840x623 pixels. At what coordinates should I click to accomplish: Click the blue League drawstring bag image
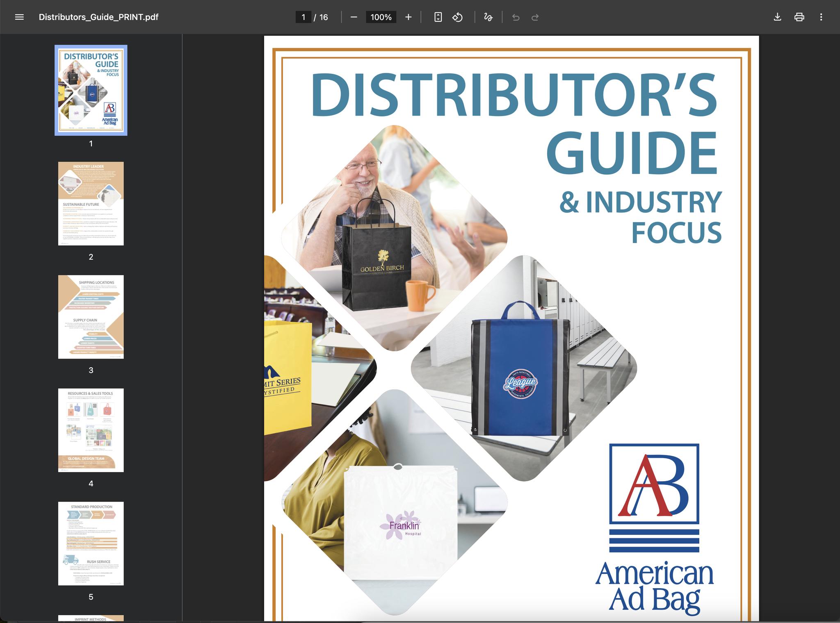pos(520,369)
